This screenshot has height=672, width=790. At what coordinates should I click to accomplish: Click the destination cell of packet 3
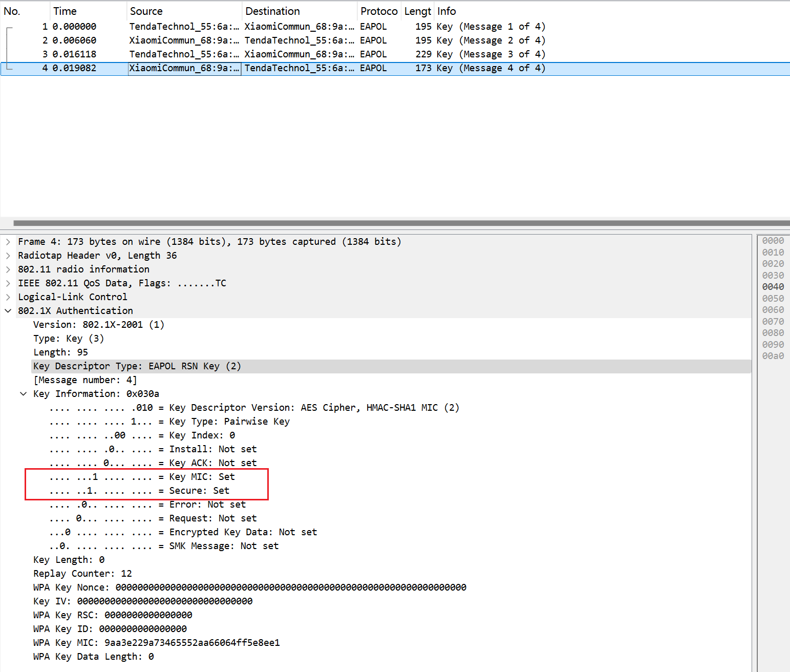300,54
